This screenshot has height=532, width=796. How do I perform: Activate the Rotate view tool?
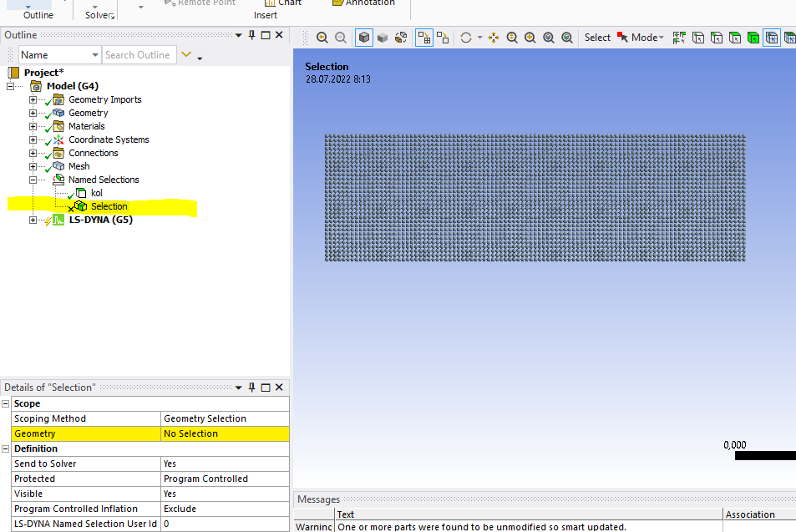pyautogui.click(x=466, y=38)
